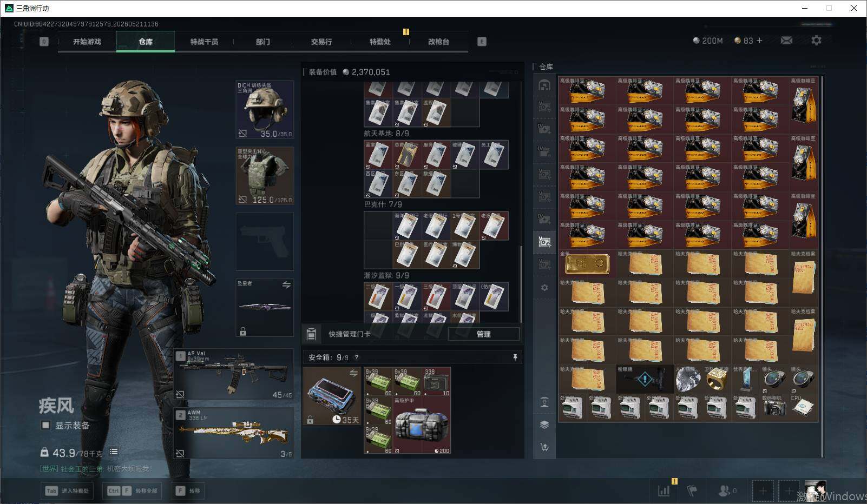This screenshot has height=504, width=867.
Task: Select the glass trophy item in storage
Action: coord(746,379)
